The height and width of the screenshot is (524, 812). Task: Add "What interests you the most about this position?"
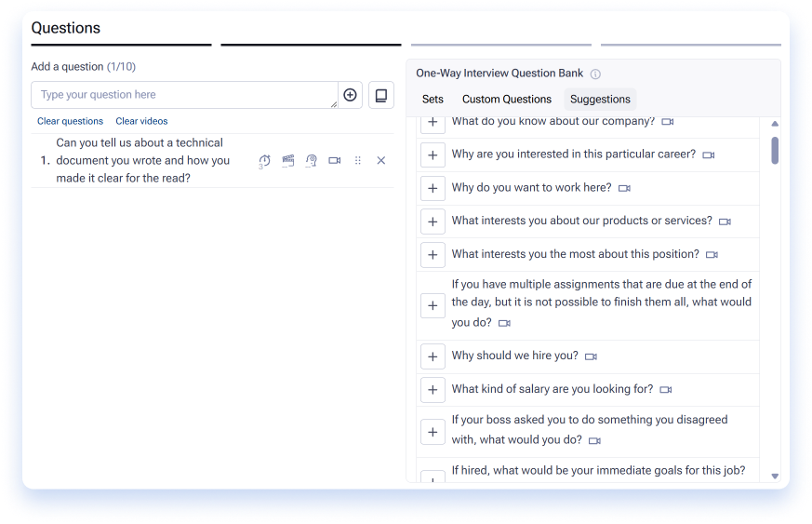[433, 254]
